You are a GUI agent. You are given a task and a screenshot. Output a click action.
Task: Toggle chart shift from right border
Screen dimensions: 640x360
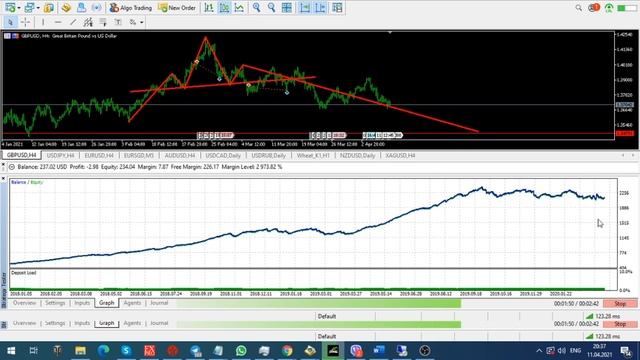[320, 7]
